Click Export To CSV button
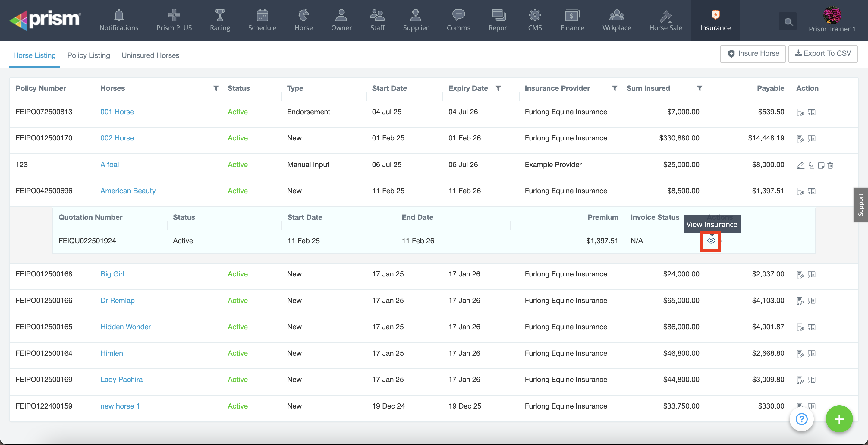 click(822, 54)
